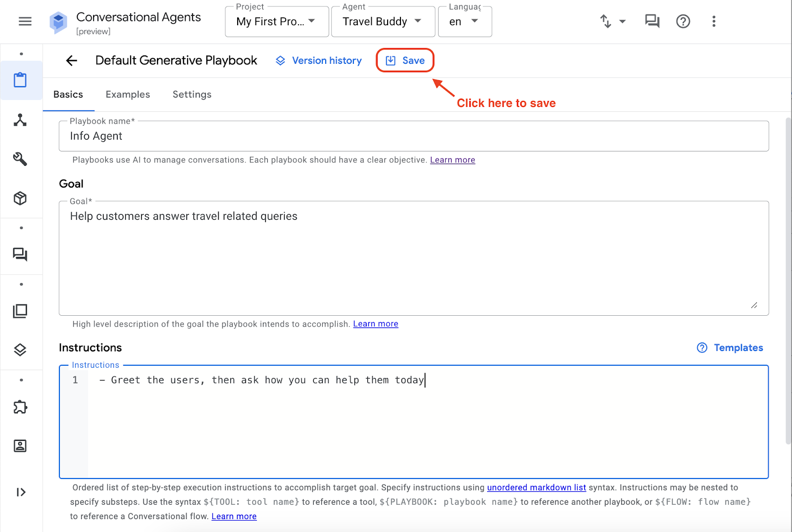Expand the collapsed sidebar with arrow icon
Screen dimensions: 792x532
[x=21, y=491]
